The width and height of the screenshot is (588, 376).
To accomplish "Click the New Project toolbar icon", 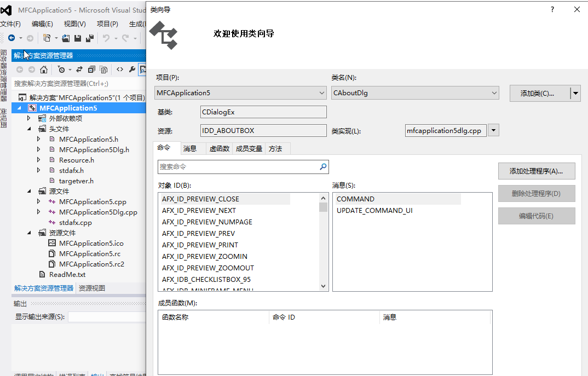I will [47, 38].
